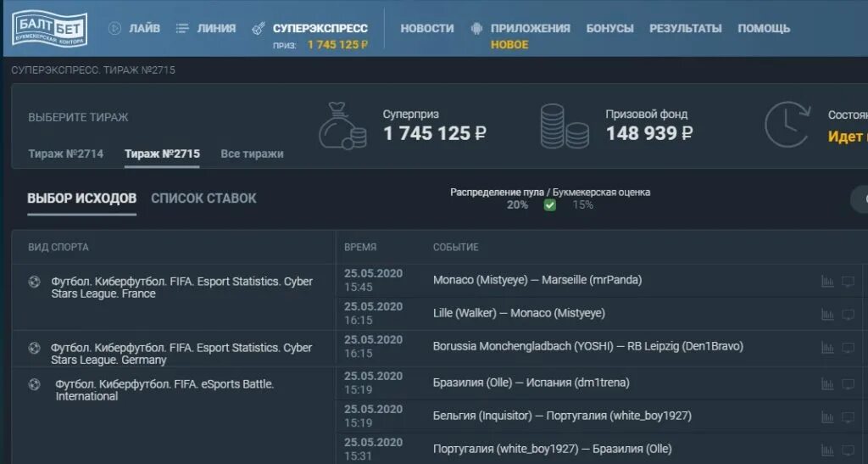Toggle the pool distribution green checkbox
868x464 pixels.
point(549,205)
